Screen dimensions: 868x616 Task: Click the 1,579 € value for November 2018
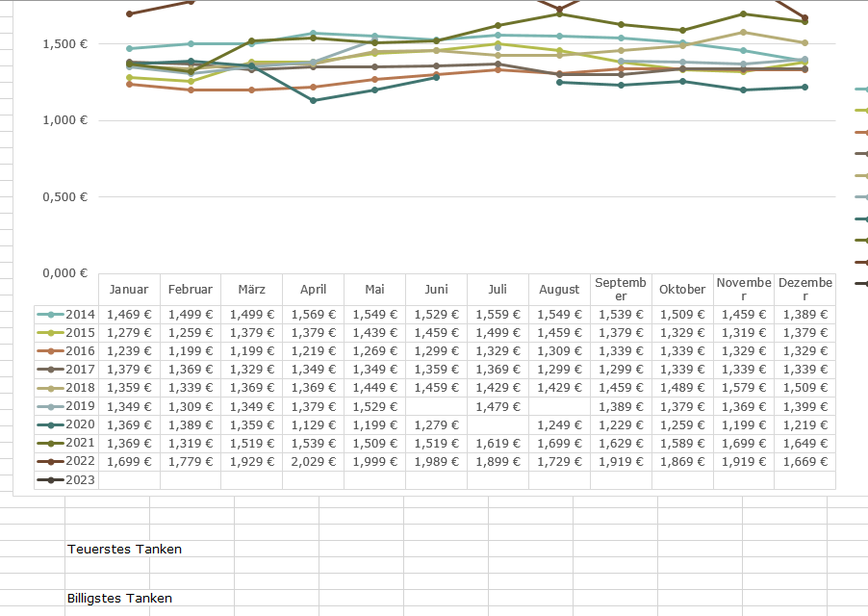coord(744,388)
